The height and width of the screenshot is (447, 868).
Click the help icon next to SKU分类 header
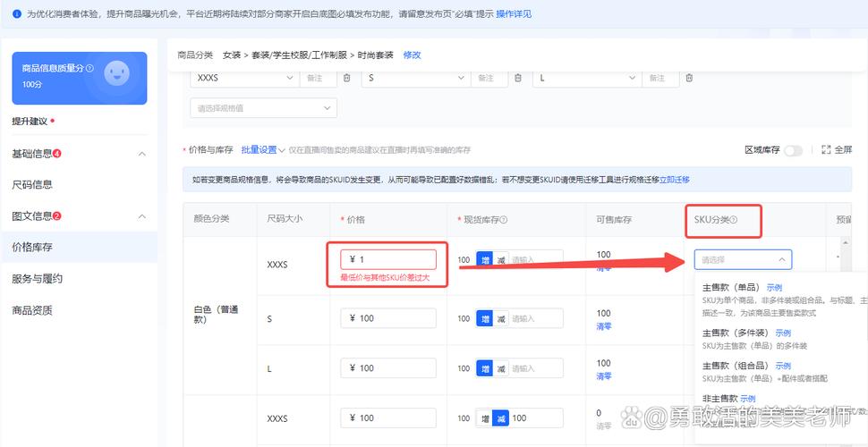734,220
